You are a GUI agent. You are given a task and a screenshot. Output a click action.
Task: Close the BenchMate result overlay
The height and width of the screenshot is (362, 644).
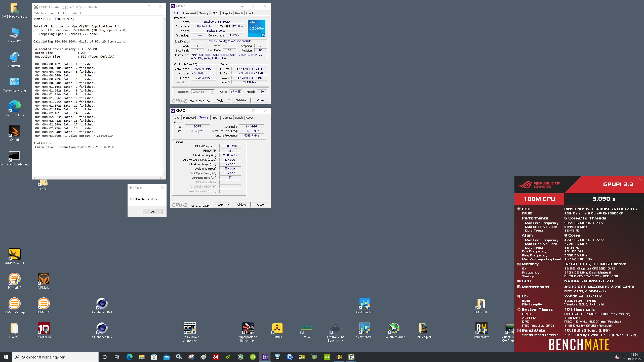tap(640, 179)
